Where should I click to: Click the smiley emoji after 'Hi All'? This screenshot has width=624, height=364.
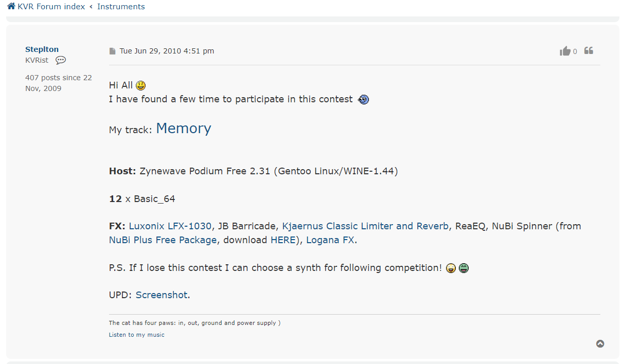pyautogui.click(x=140, y=85)
